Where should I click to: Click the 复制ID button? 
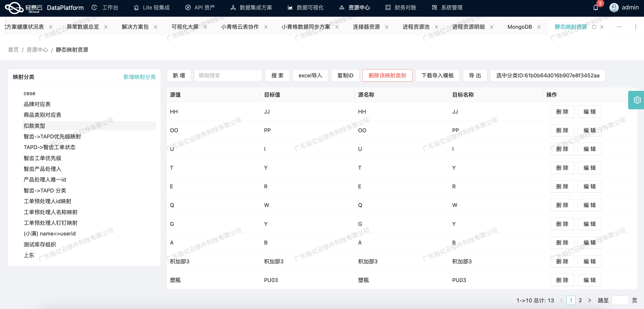pos(345,75)
